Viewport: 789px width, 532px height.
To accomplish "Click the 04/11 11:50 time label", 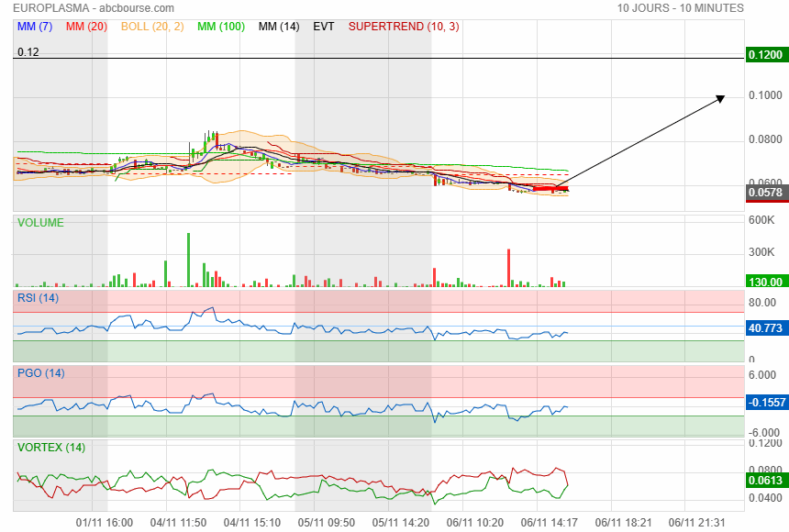I will pos(178,523).
